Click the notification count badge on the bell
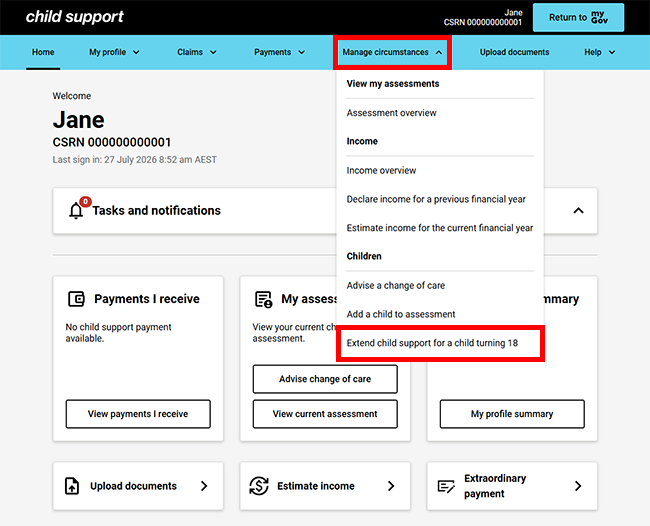The height and width of the screenshot is (526, 650). coord(85,201)
